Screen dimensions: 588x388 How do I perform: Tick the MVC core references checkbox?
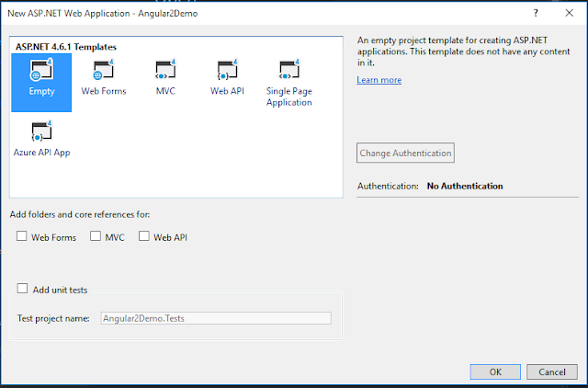pyautogui.click(x=96, y=236)
